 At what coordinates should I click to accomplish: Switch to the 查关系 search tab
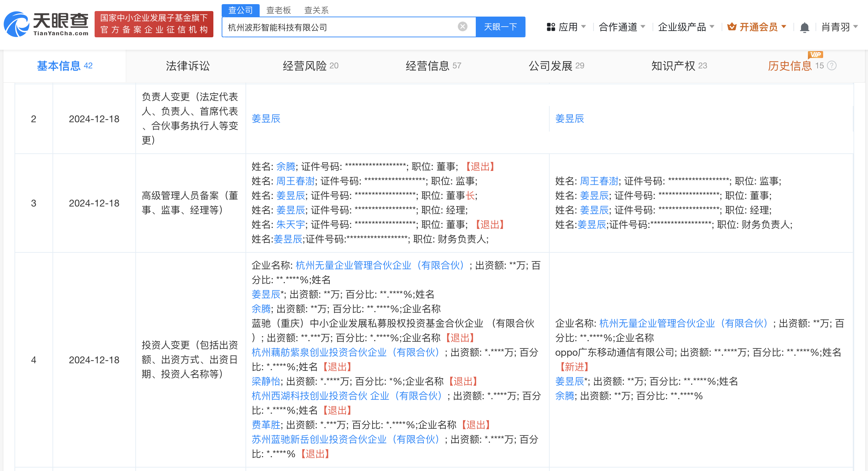click(316, 10)
